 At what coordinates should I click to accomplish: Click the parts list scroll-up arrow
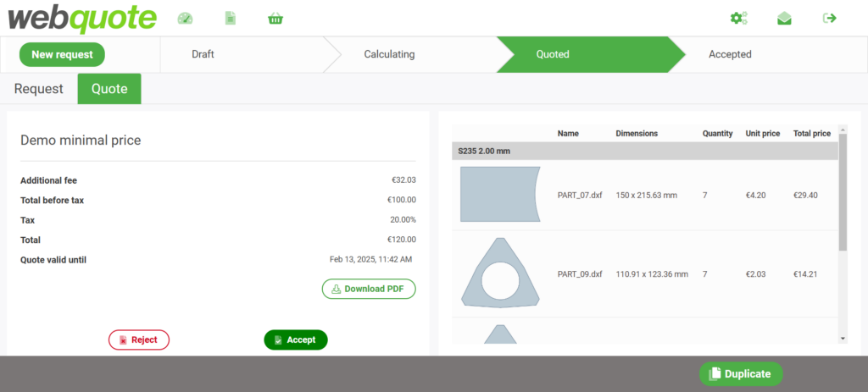tap(843, 130)
